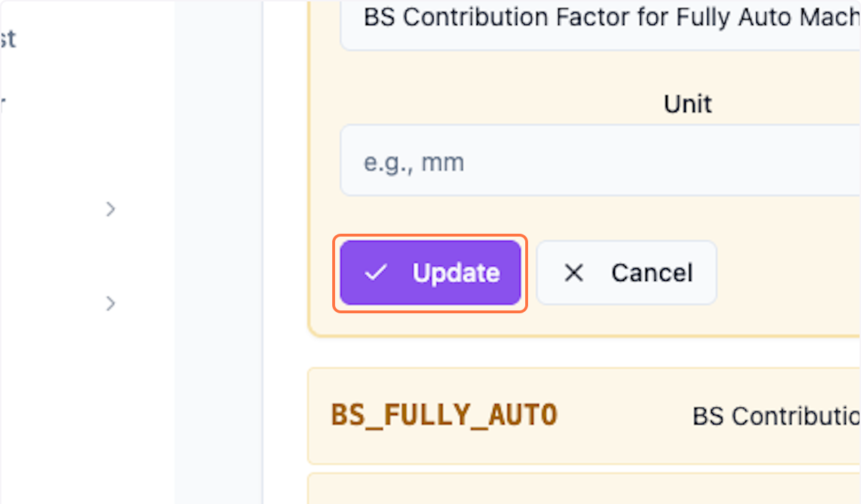Select the upper chevron icon in the sidebar

(x=110, y=209)
